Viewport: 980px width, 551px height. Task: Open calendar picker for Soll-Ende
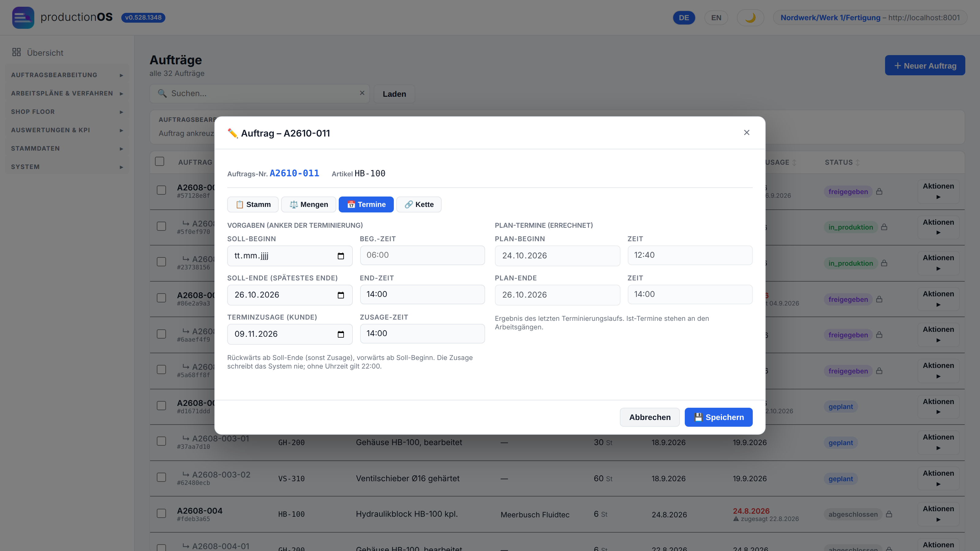341,295
